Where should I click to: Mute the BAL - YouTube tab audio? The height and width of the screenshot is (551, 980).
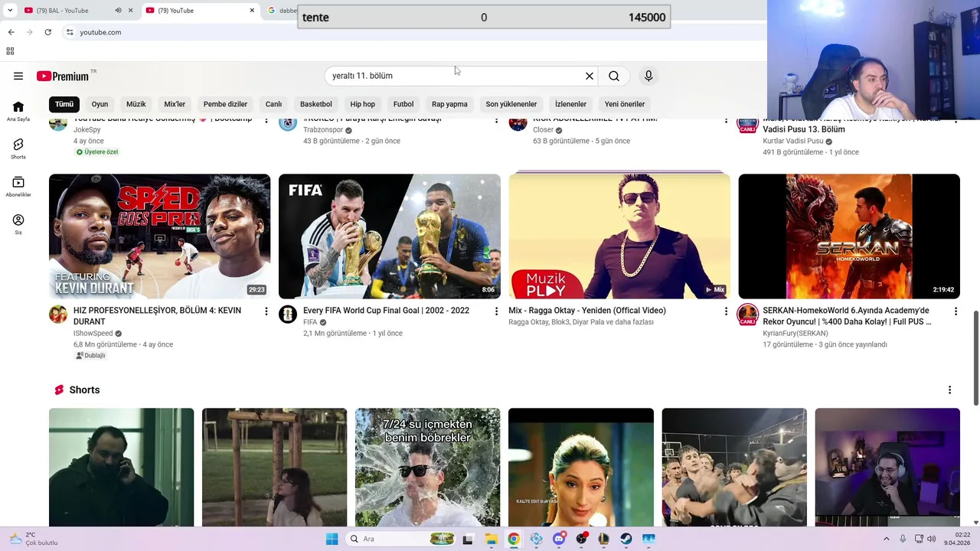click(x=118, y=10)
